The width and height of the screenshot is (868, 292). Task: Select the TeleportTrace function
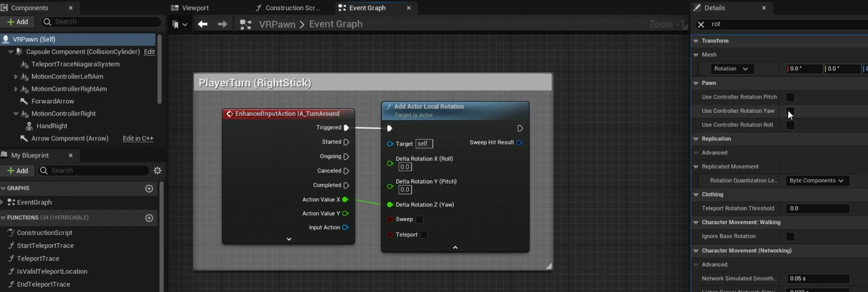click(x=38, y=258)
